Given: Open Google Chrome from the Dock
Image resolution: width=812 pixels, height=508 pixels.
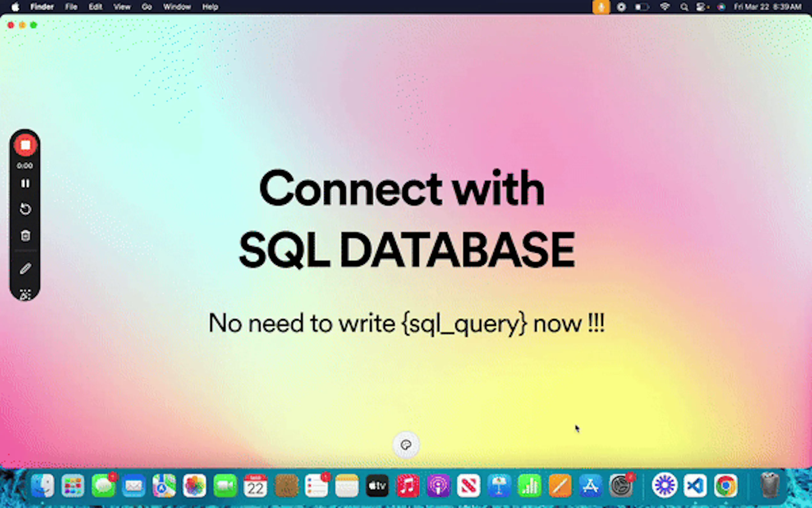Looking at the screenshot, I should (725, 486).
